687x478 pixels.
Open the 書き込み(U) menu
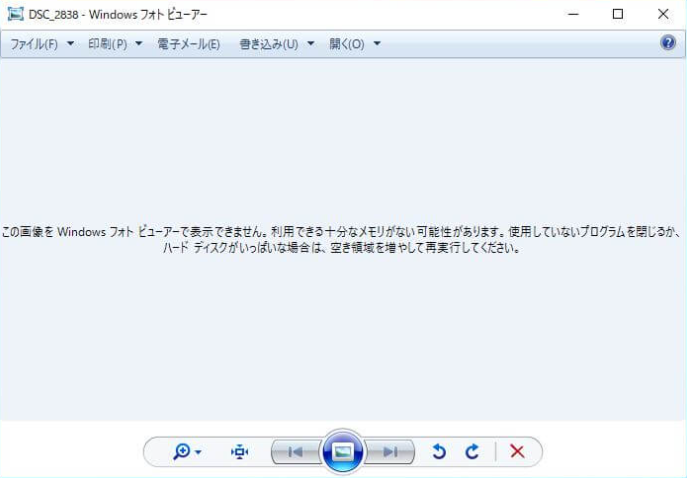click(269, 44)
